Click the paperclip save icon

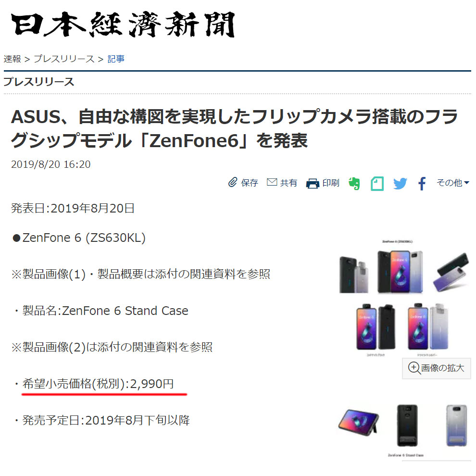233,182
